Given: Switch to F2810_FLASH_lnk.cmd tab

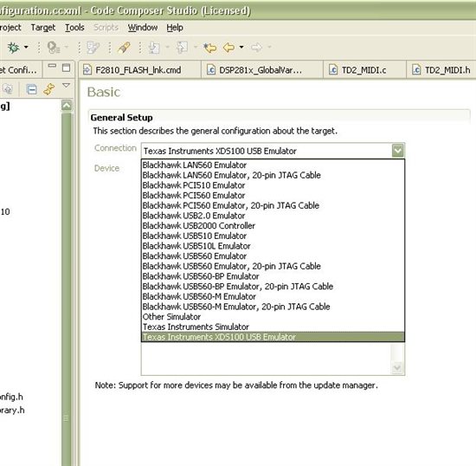Looking at the screenshot, I should pos(139,70).
